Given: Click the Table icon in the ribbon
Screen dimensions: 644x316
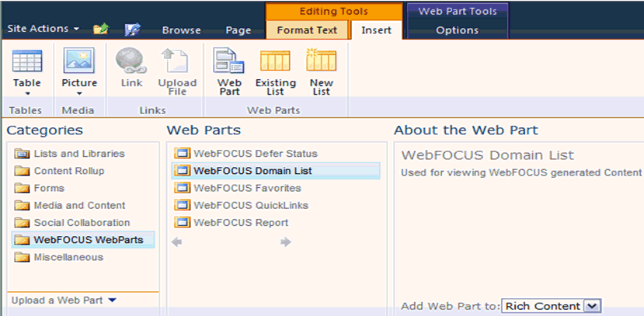Looking at the screenshot, I should [27, 61].
